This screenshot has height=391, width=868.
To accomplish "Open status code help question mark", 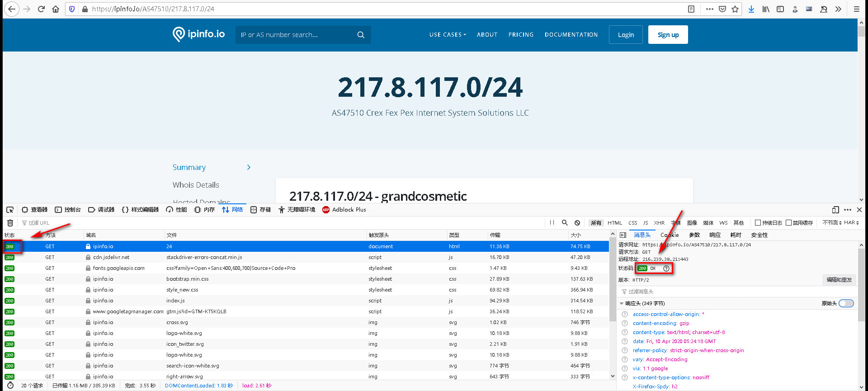I will (x=666, y=269).
